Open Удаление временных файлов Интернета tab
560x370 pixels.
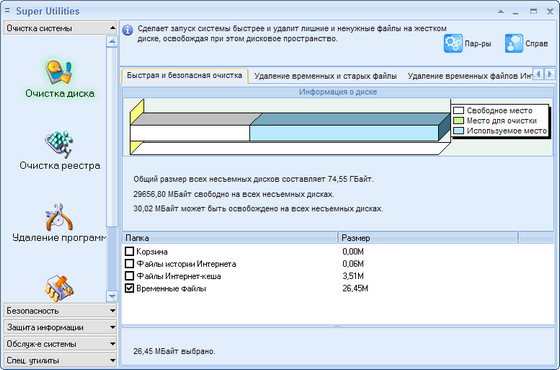tap(470, 76)
